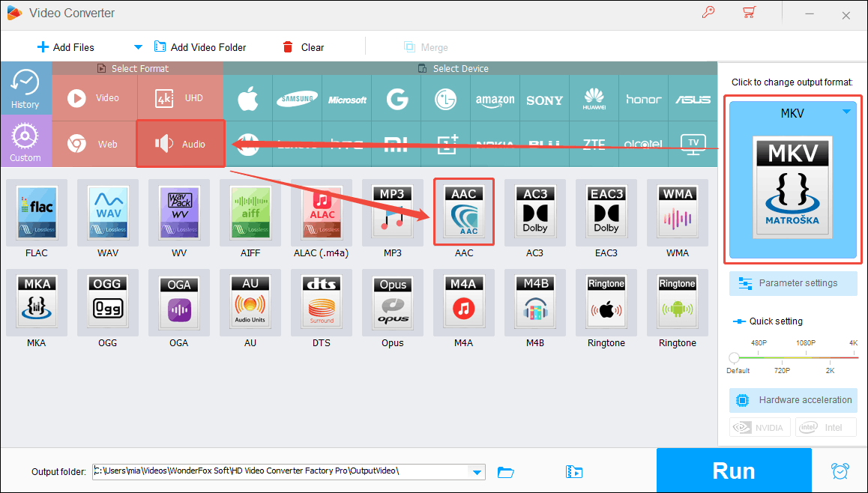Toggle NVIDIA acceleration
The height and width of the screenshot is (493, 868).
(x=759, y=426)
